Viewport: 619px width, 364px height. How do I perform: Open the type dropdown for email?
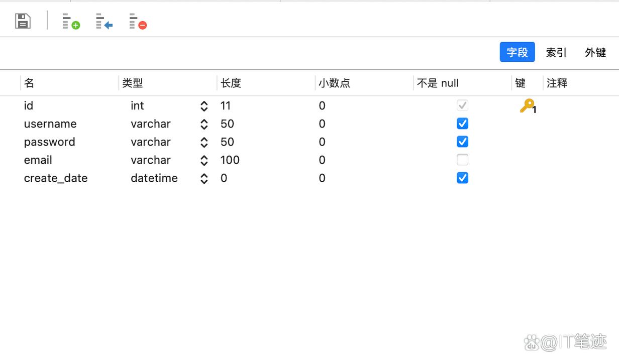(204, 160)
